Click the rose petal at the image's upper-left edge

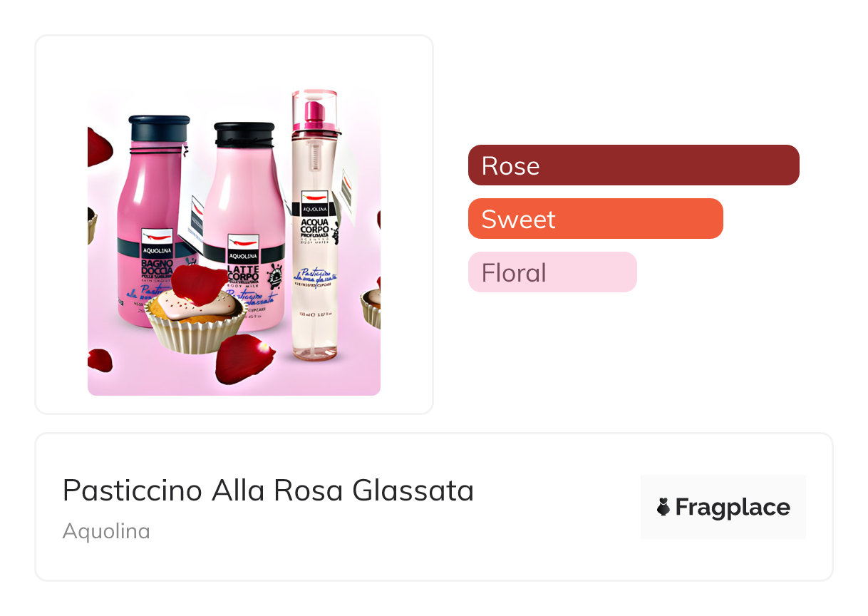click(98, 147)
